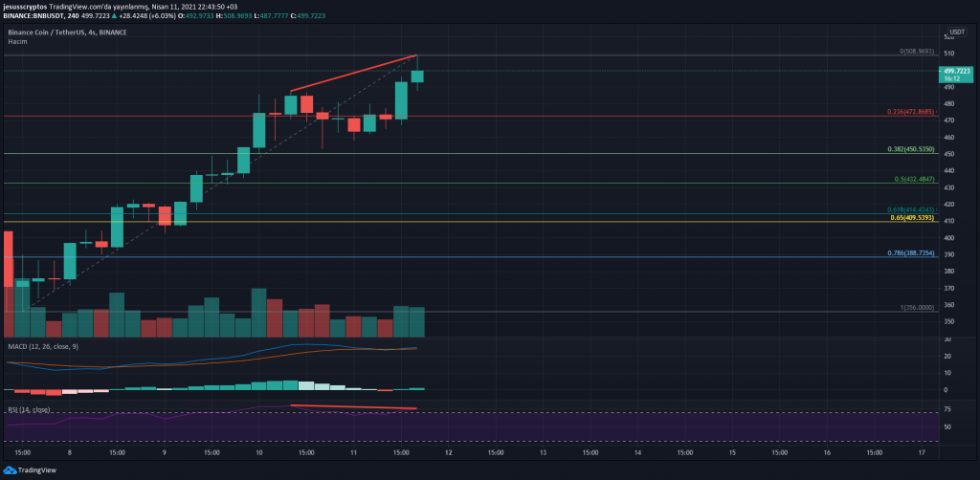Select the MACD (12, 26, close, 9) legend
980x480 pixels.
click(44, 344)
